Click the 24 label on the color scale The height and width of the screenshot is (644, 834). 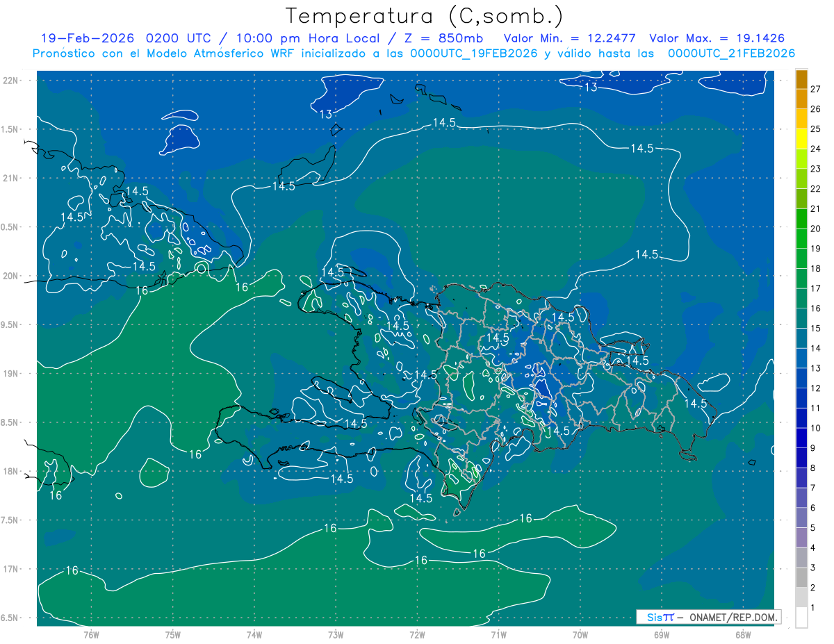pyautogui.click(x=815, y=149)
